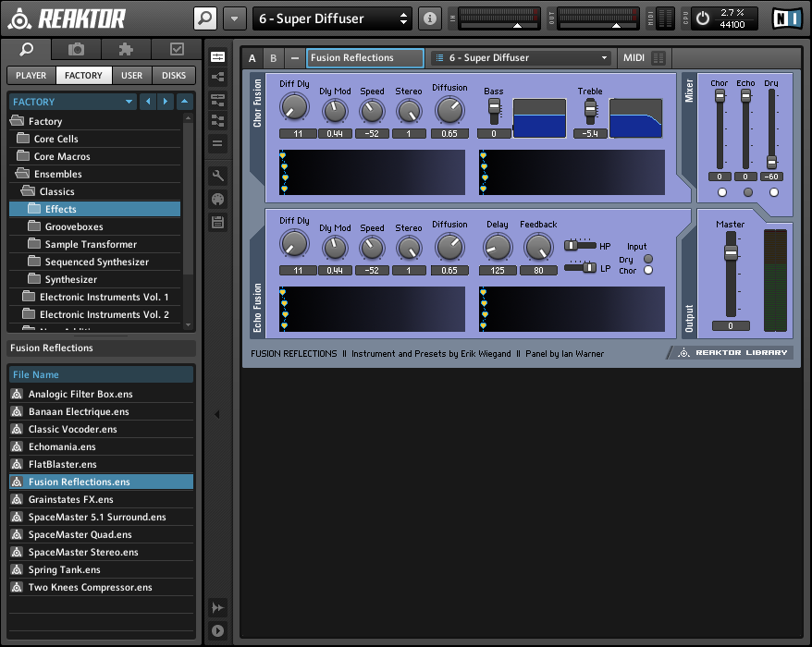
Task: Open the snapshots camera tab
Action: click(x=76, y=50)
